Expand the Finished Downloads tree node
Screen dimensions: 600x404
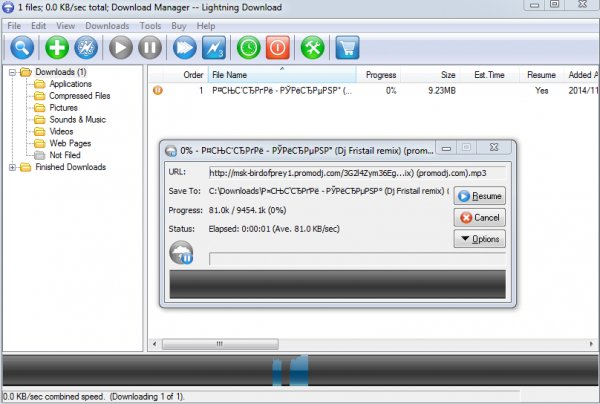pyautogui.click(x=12, y=167)
